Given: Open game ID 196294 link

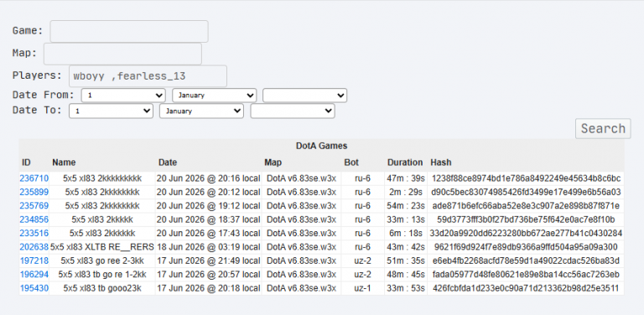Looking at the screenshot, I should click(x=34, y=275).
